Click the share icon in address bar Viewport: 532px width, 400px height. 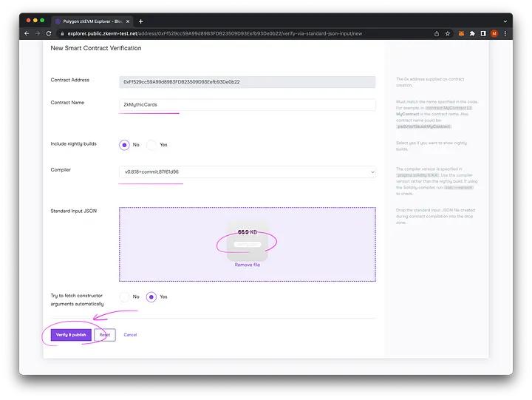437,33
